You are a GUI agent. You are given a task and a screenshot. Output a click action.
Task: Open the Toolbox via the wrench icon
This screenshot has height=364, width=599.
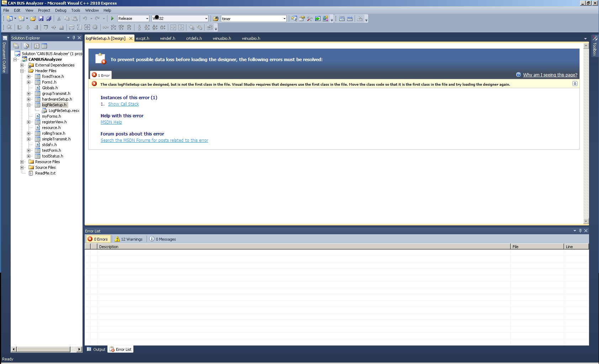point(309,18)
